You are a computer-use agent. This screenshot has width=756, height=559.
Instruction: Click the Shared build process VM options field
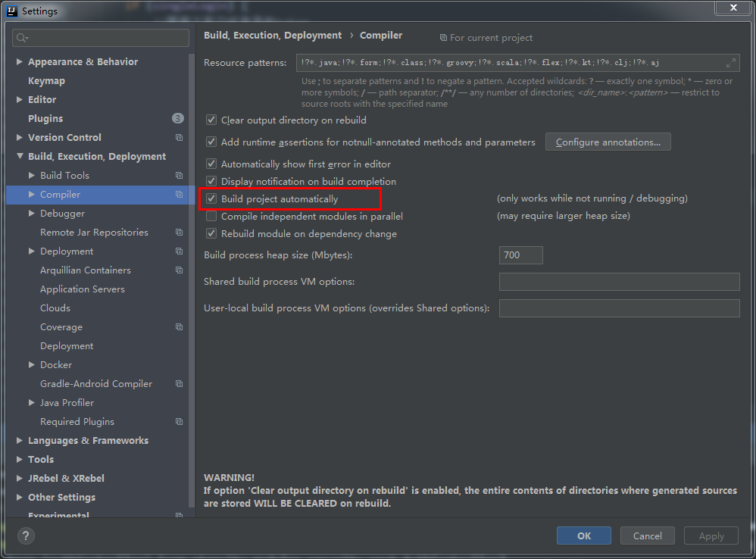click(619, 282)
